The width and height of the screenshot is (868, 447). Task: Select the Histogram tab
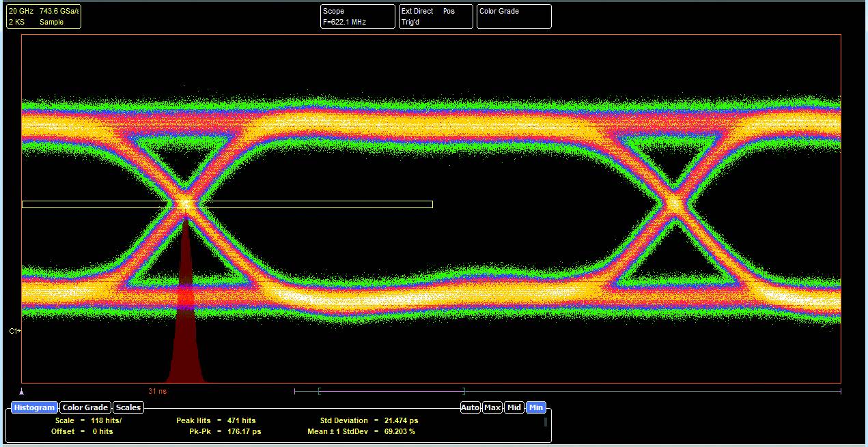pyautogui.click(x=33, y=407)
